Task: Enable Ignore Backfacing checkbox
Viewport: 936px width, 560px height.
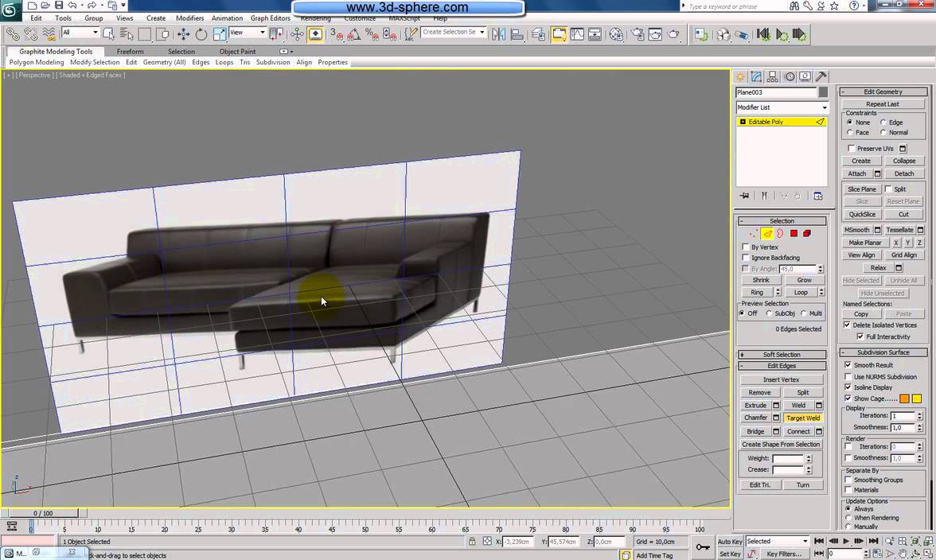Action: coord(745,258)
